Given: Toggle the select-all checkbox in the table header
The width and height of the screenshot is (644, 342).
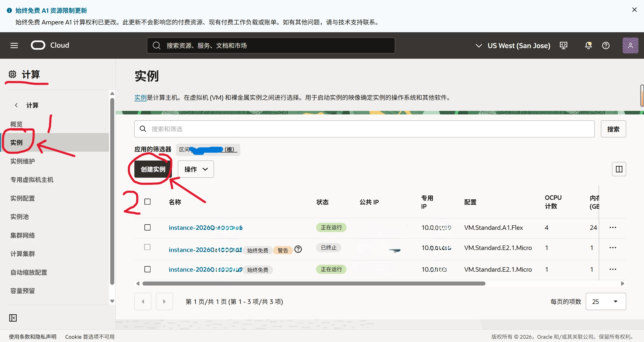Looking at the screenshot, I should [x=147, y=202].
